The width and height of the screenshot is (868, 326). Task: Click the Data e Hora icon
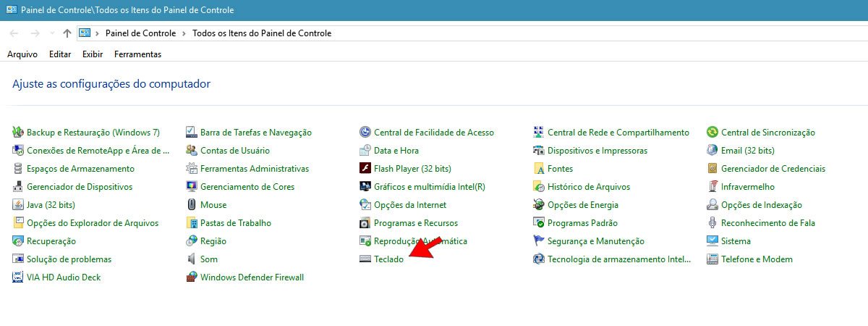365,151
